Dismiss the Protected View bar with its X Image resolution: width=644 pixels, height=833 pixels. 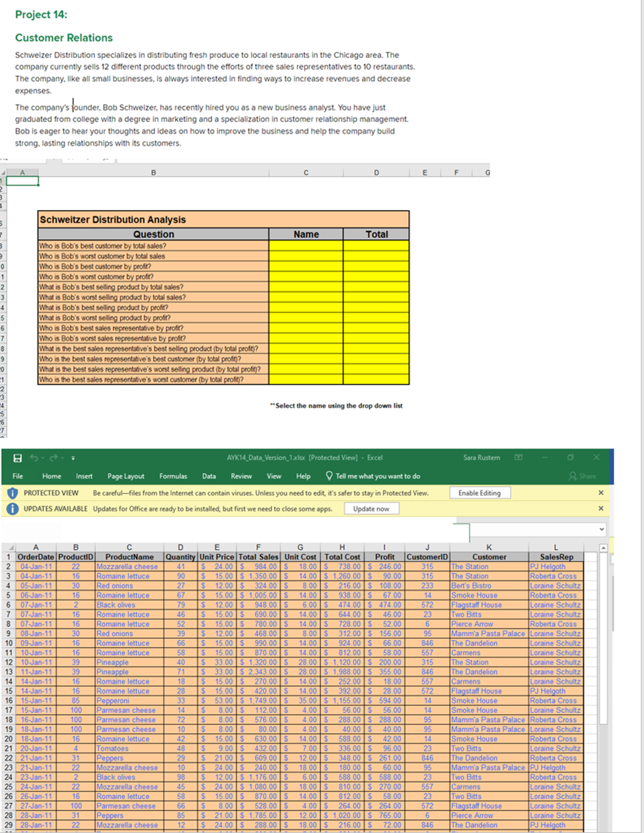click(x=600, y=492)
